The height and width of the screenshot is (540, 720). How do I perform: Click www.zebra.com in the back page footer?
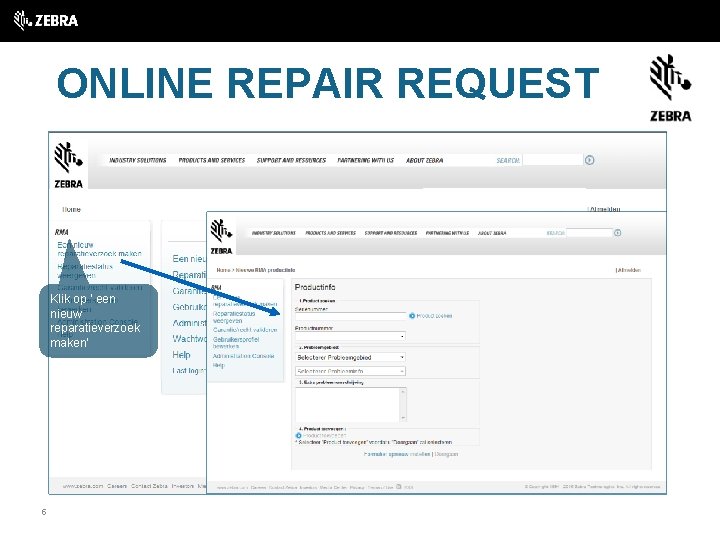point(83,486)
